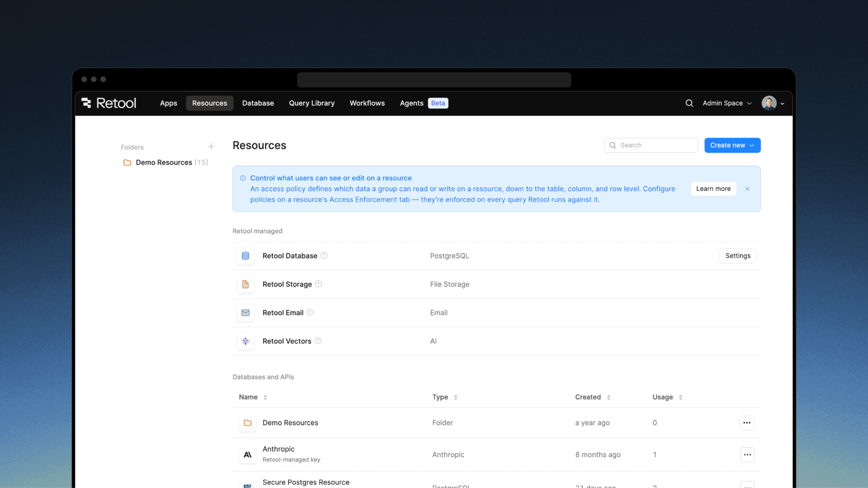Open more options for Anthropic row
Image resolution: width=868 pixels, height=488 pixels.
(747, 455)
